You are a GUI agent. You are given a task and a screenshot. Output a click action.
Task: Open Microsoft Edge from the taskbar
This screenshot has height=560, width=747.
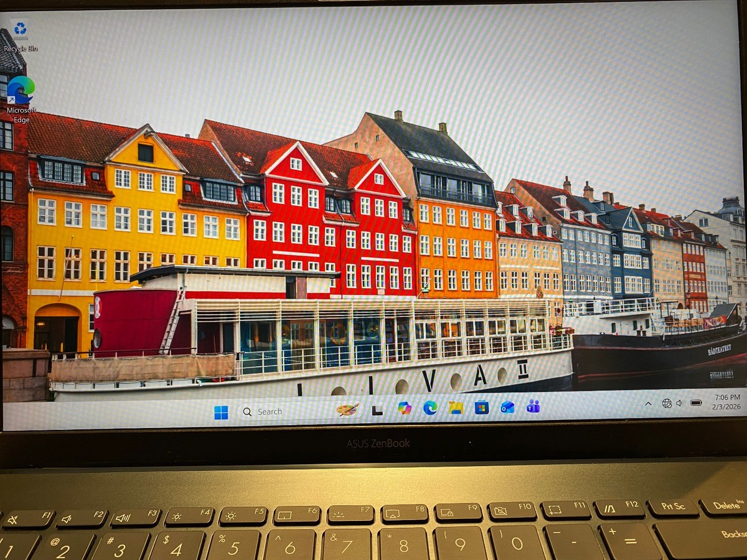430,408
